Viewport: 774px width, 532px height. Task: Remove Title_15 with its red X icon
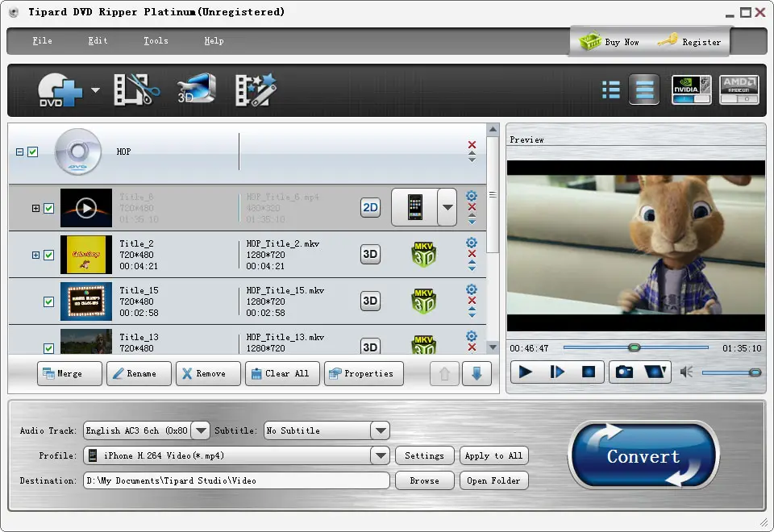[x=472, y=301]
